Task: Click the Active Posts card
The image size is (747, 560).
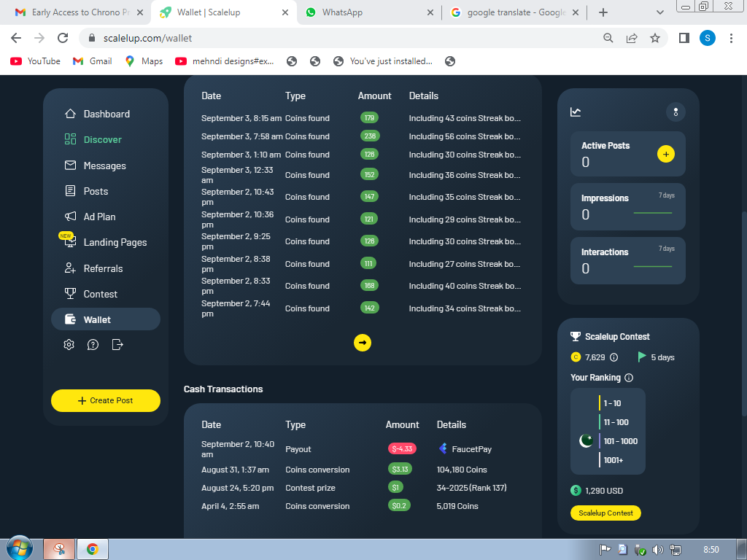Action: click(628, 154)
